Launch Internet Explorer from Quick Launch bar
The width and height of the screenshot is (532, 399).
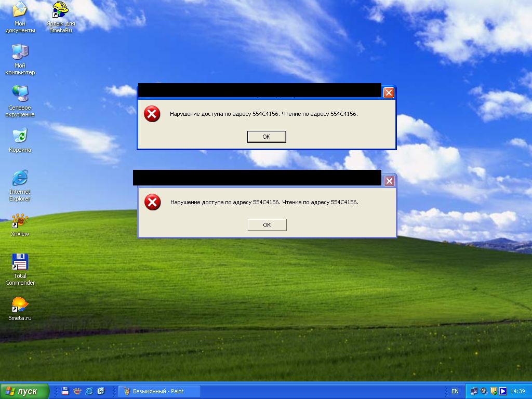point(89,391)
